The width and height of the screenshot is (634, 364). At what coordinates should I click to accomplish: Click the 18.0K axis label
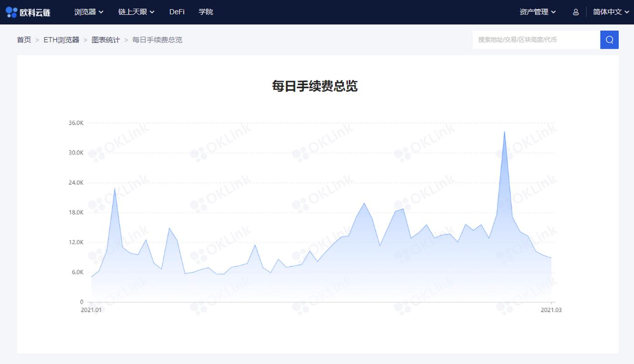point(76,212)
